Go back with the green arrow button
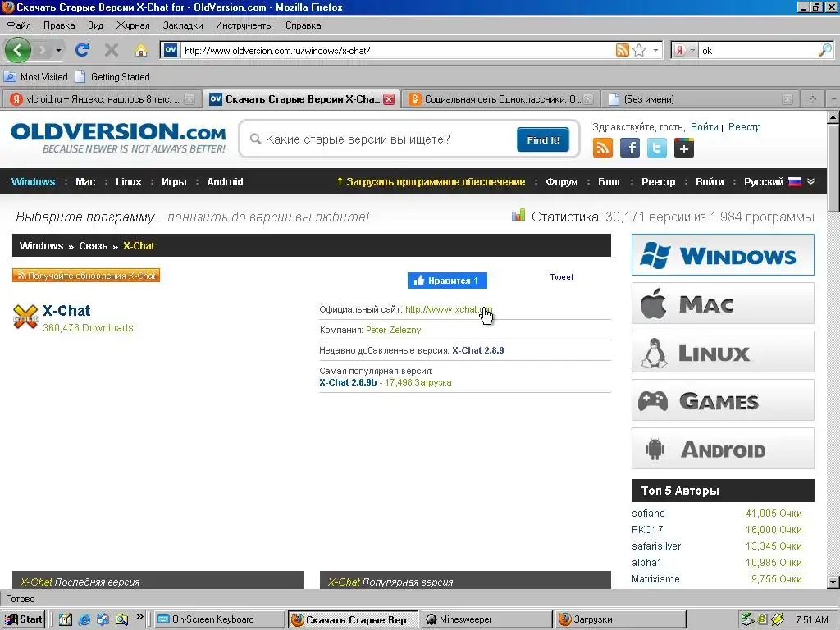Image resolution: width=840 pixels, height=630 pixels. click(18, 50)
